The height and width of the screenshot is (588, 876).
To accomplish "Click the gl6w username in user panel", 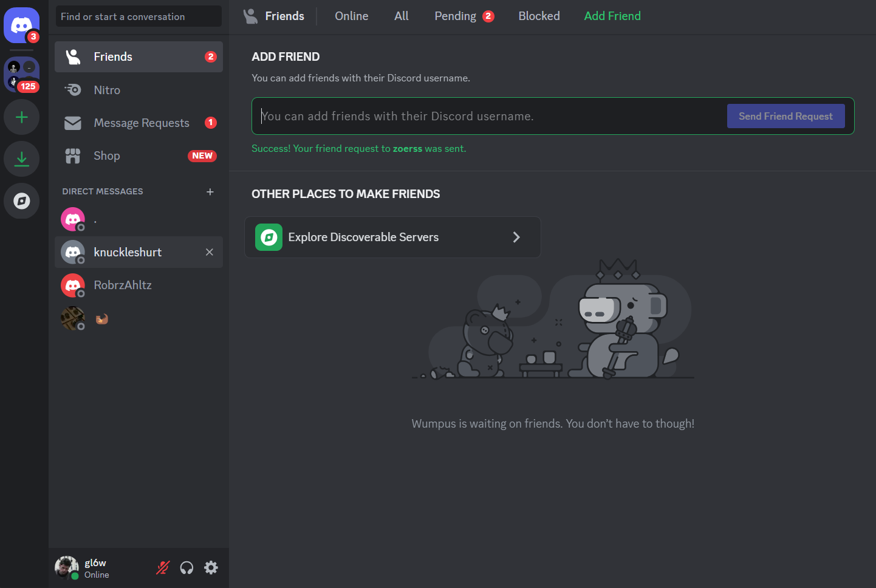I will tap(95, 562).
